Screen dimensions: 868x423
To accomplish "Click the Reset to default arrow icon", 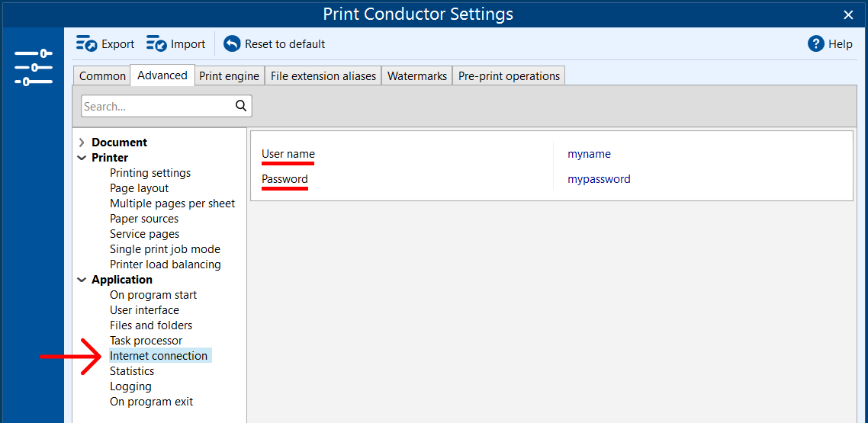I will point(232,43).
